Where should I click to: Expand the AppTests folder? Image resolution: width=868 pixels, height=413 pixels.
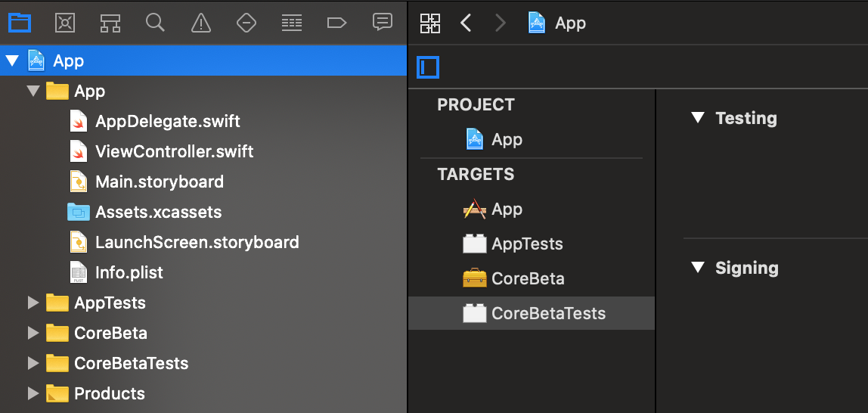coord(33,303)
